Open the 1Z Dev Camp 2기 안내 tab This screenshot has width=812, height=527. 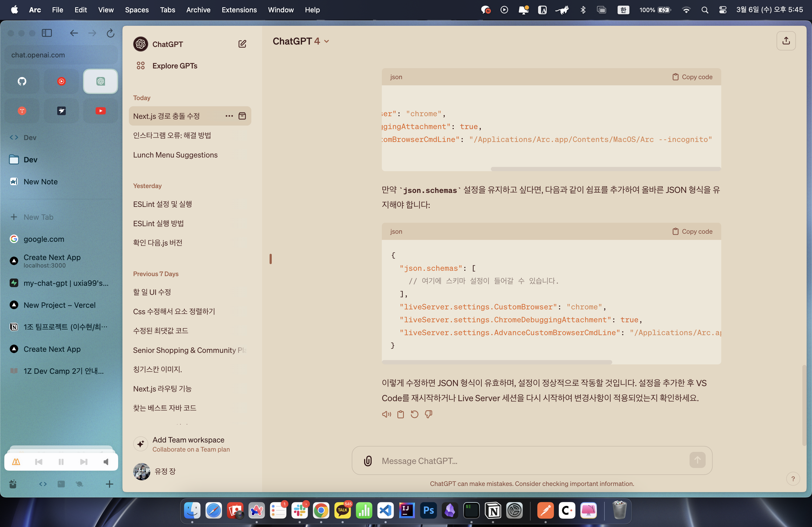click(61, 371)
